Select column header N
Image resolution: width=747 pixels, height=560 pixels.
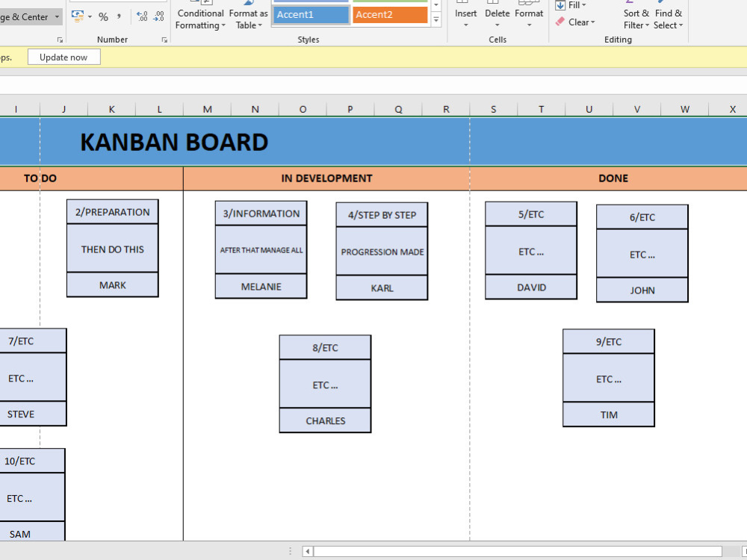[255, 108]
